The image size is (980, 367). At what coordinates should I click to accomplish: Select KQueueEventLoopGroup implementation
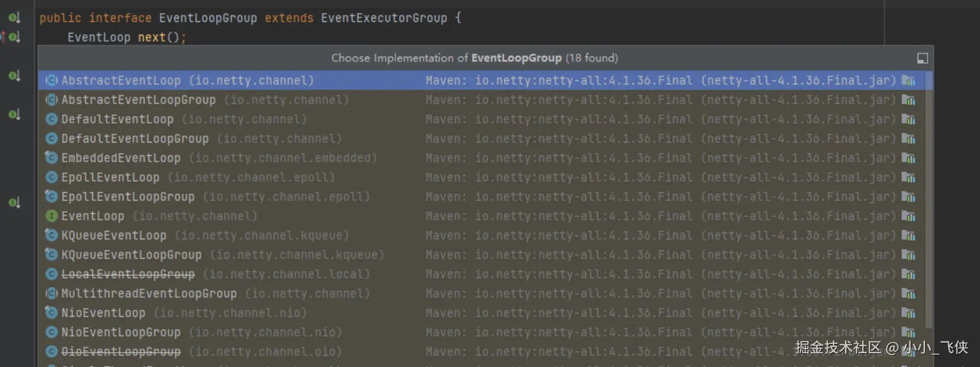481,255
